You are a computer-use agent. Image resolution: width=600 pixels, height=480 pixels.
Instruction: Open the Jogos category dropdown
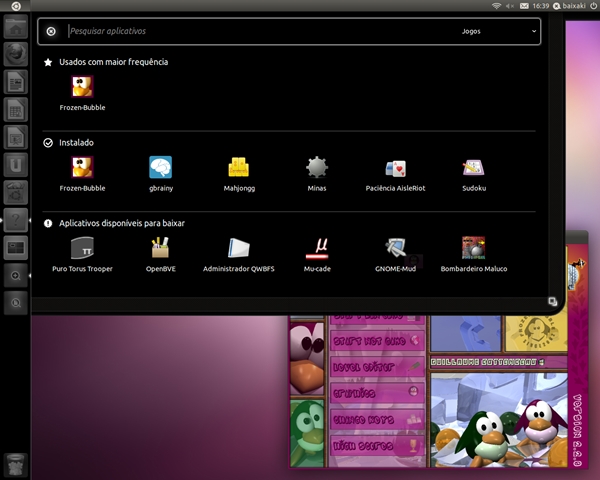point(498,31)
